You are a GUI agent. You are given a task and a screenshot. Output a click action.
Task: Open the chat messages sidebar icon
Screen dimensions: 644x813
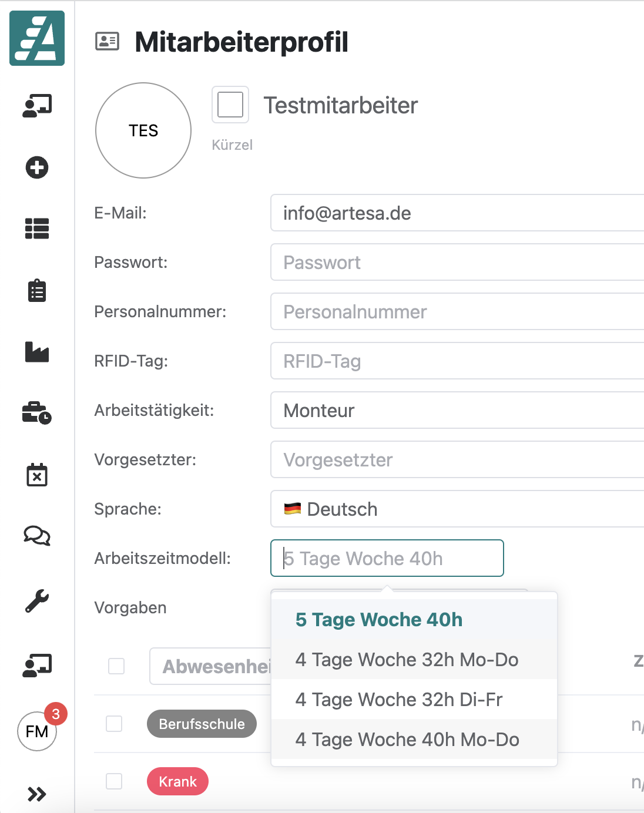point(36,536)
